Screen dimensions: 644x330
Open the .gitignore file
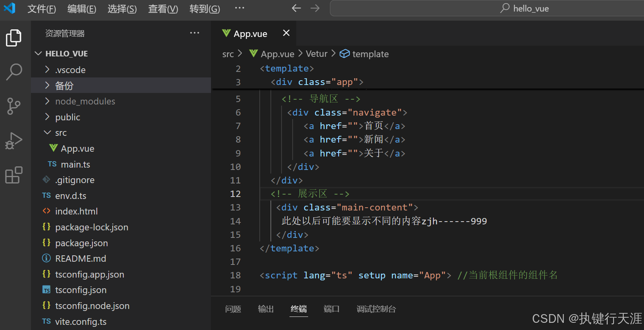[x=121, y=180]
